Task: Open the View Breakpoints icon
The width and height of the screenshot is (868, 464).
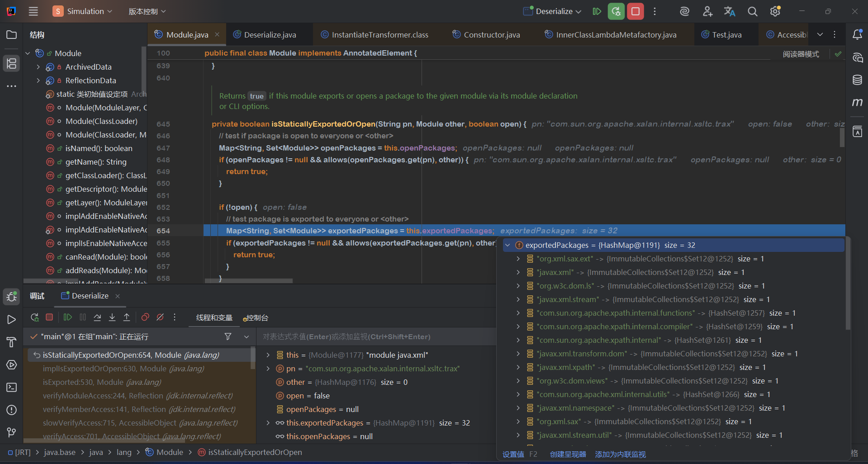Action: [x=145, y=317]
